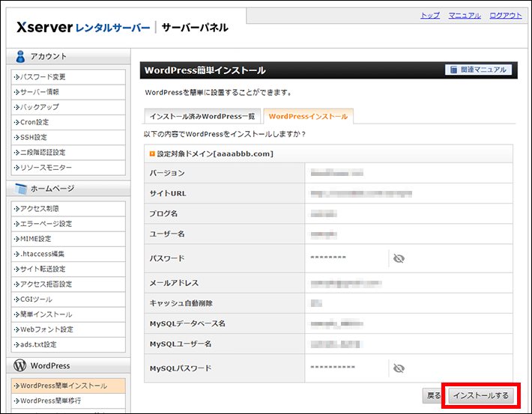Open the トップ link
532x414 pixels.
[430, 15]
